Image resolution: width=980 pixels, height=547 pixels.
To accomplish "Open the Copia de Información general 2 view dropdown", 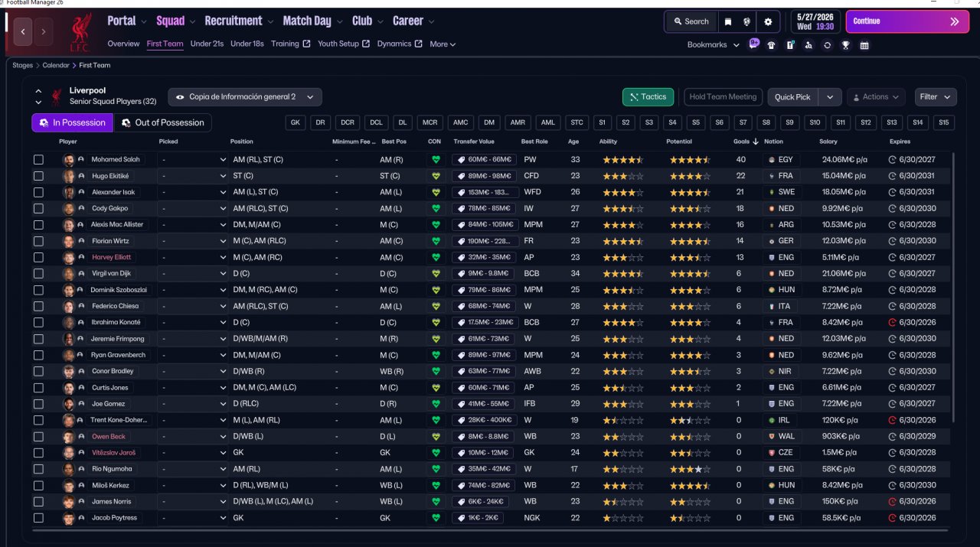I will (x=245, y=97).
